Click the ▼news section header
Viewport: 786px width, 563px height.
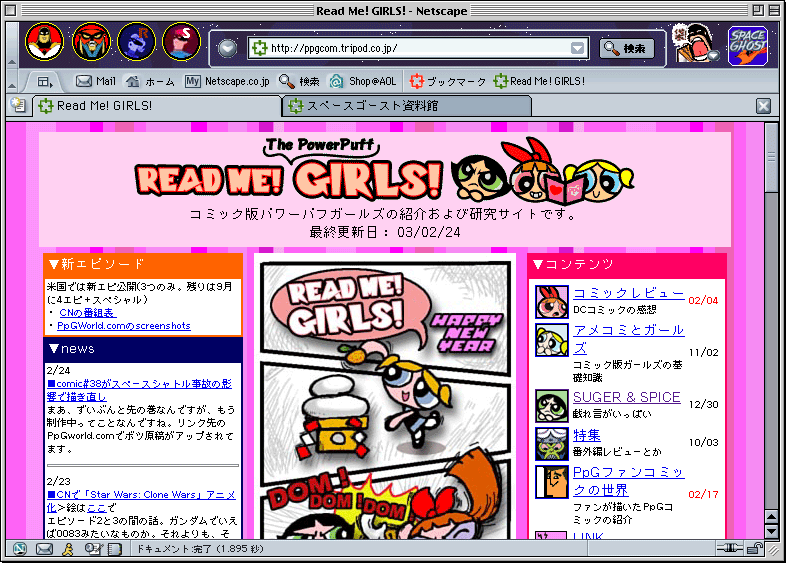[x=143, y=349]
